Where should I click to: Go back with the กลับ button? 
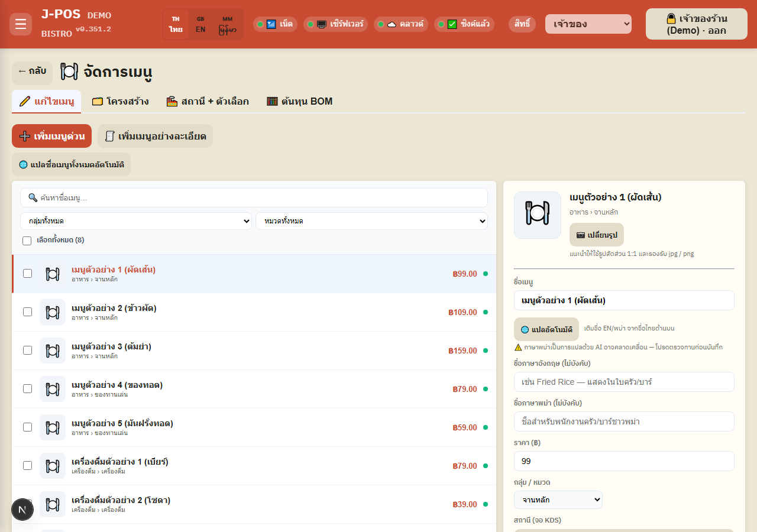click(x=32, y=73)
